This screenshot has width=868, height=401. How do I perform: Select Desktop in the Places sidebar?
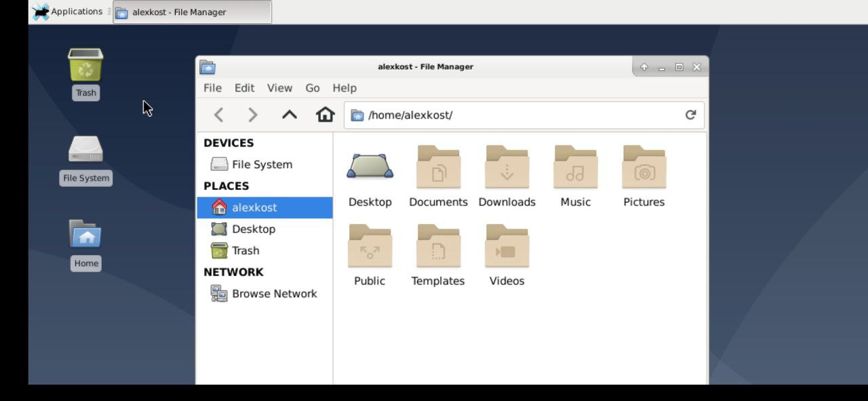(x=264, y=229)
